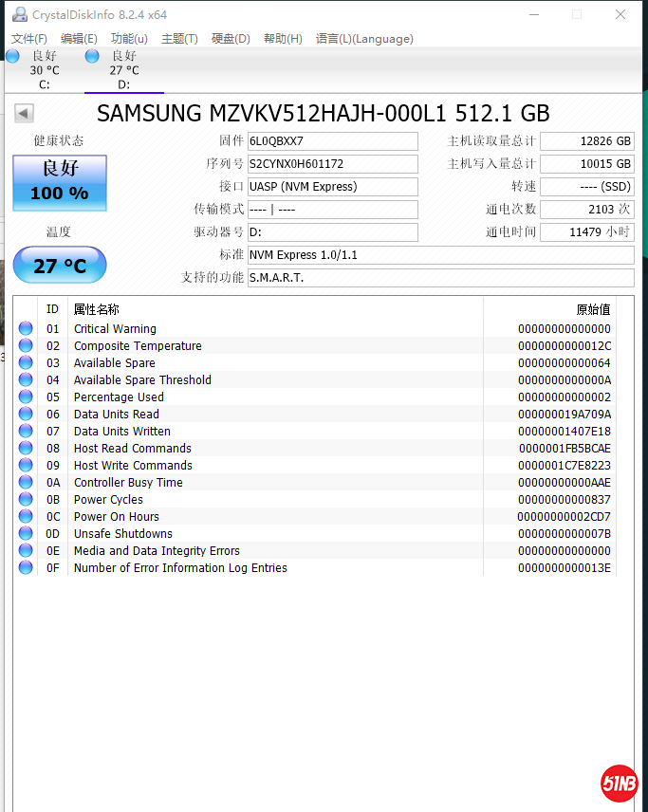Click the 27 °C temperature button
This screenshot has width=648, height=812.
[x=60, y=266]
